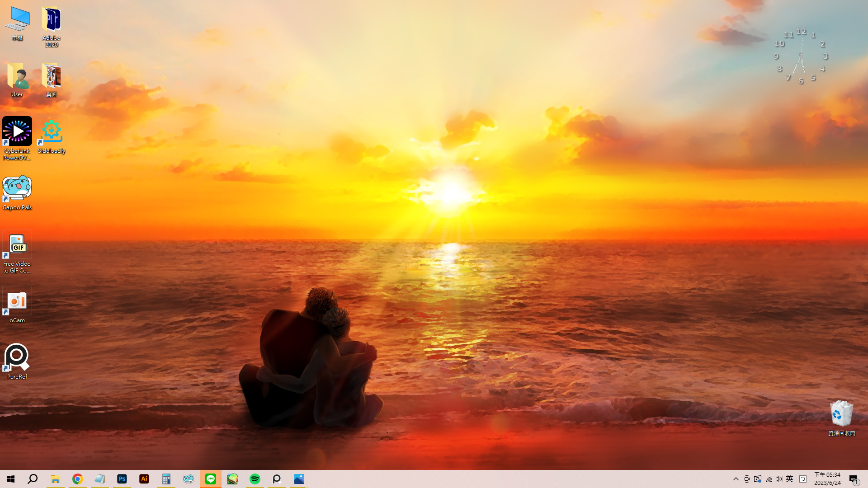
Task: Open the Wi-Fi network tray icon
Action: (769, 479)
